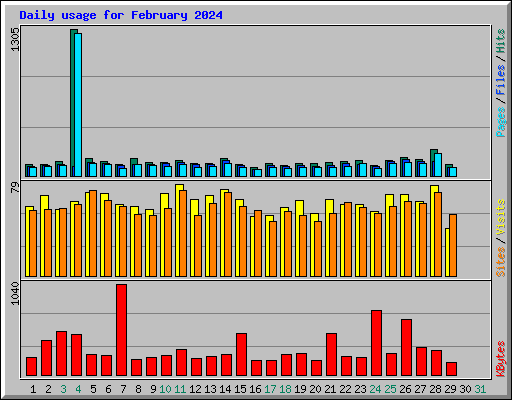The width and height of the screenshot is (512, 400).
Task: Click the 'Files' legend label
Action: pos(501,80)
